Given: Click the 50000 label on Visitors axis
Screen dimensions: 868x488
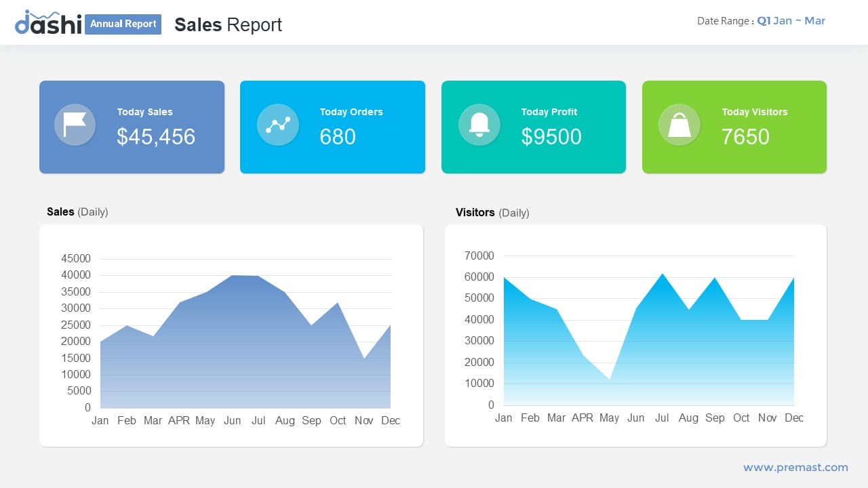Looking at the screenshot, I should pos(479,298).
